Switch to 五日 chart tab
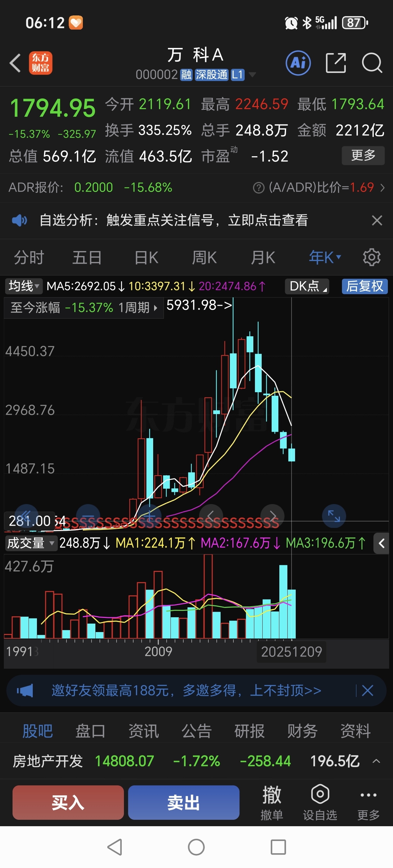This screenshot has height=868, width=393. point(87,258)
